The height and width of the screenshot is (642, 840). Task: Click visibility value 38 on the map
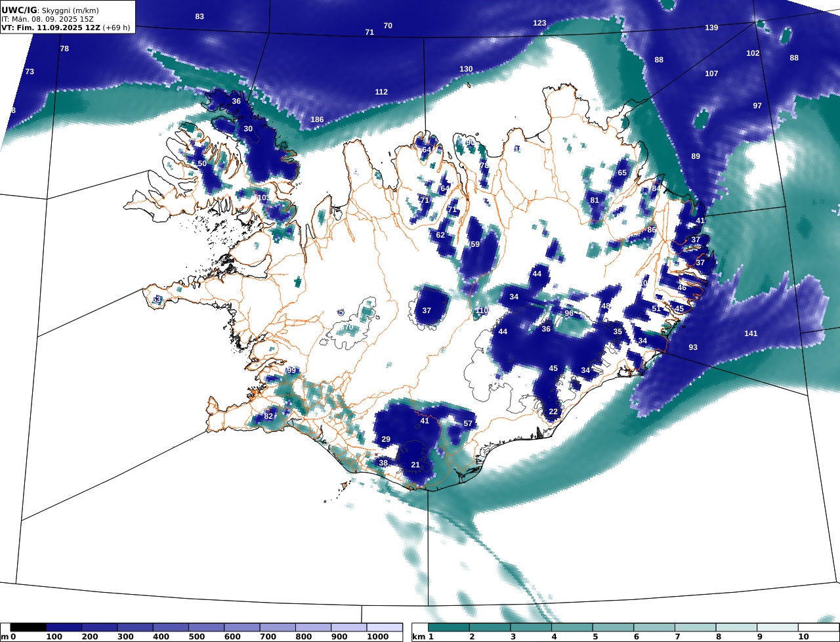point(383,463)
